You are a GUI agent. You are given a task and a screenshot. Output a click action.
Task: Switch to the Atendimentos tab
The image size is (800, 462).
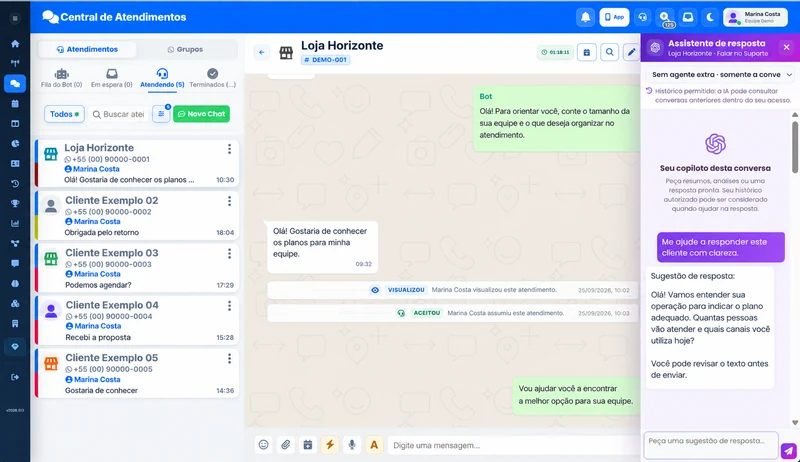(87, 49)
